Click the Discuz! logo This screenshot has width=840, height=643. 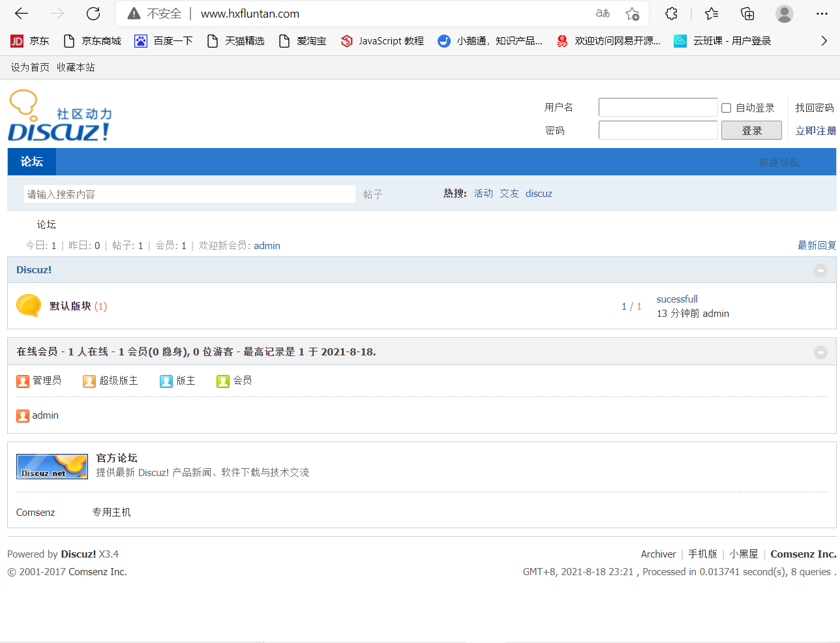(x=60, y=116)
